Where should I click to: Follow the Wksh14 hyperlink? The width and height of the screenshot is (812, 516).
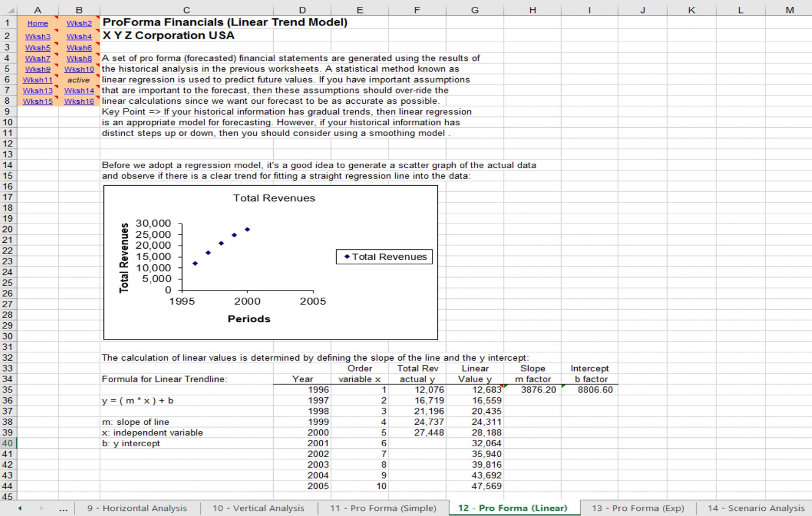79,91
